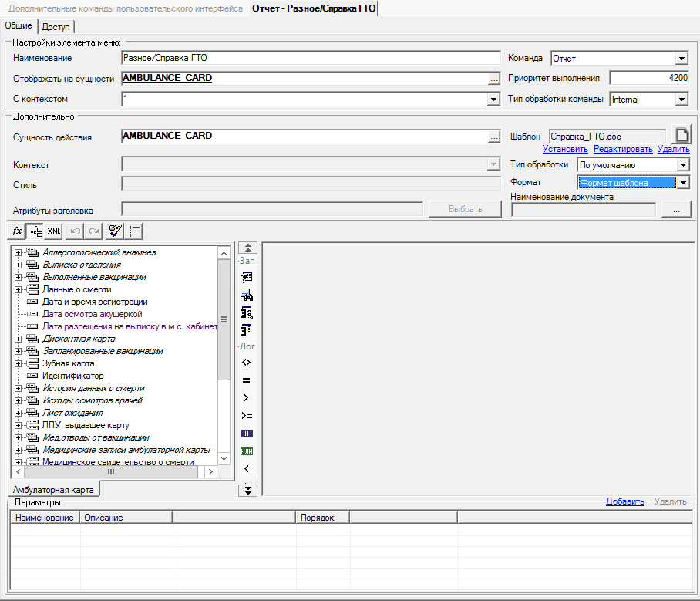Open the Формат dropdown
The image size is (700, 601).
tap(683, 182)
